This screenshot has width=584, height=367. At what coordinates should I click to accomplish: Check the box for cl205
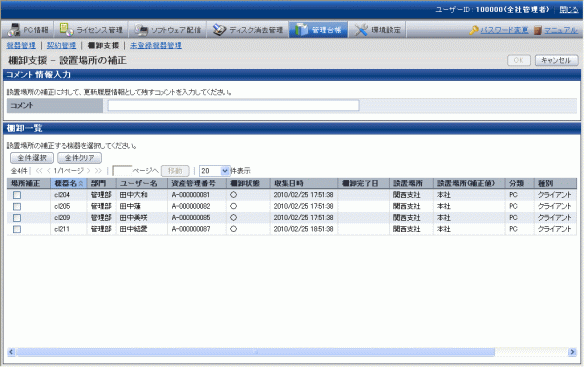pos(17,206)
